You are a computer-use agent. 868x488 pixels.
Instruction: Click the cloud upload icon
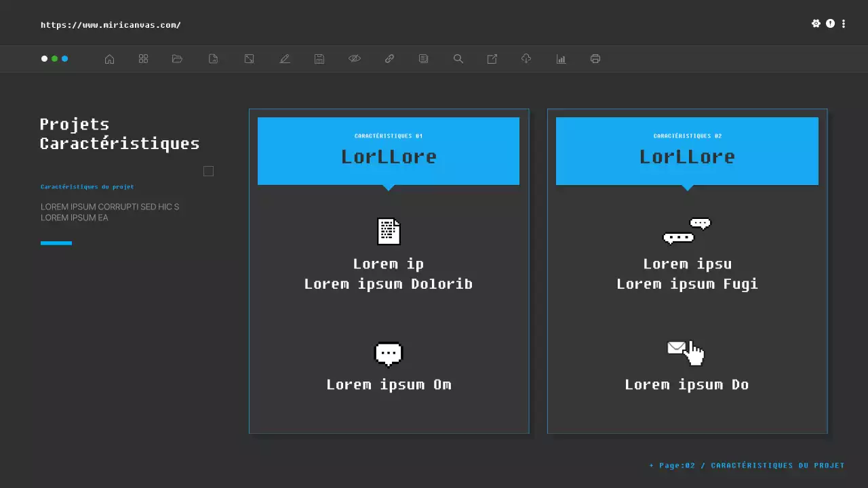[526, 59]
